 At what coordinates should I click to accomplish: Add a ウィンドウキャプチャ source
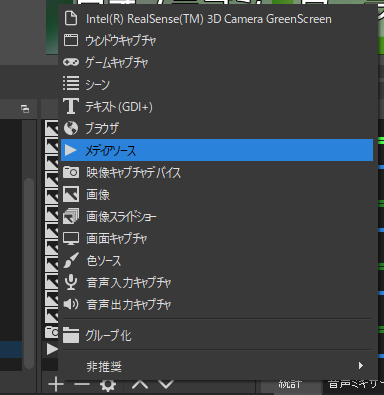coord(217,40)
